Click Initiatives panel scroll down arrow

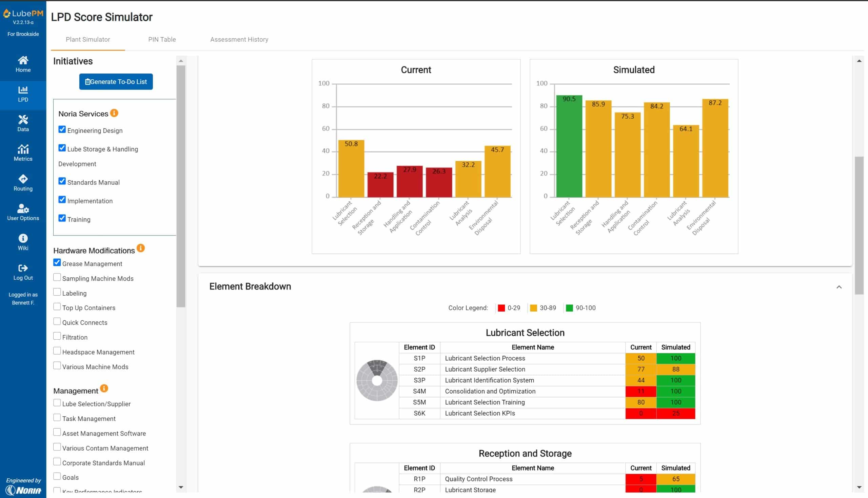pyautogui.click(x=181, y=487)
